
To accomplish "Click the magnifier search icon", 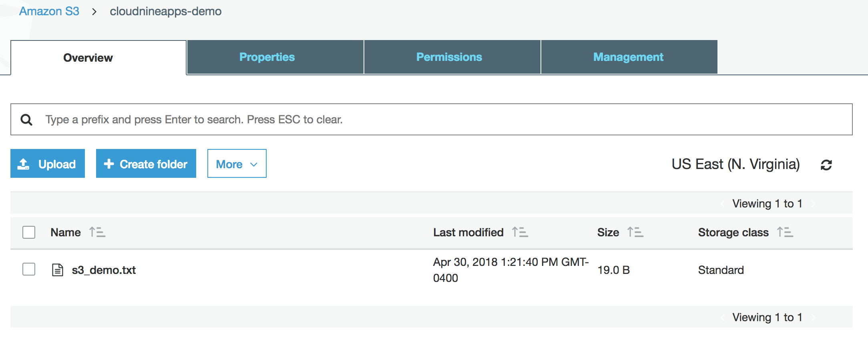I will click(26, 120).
